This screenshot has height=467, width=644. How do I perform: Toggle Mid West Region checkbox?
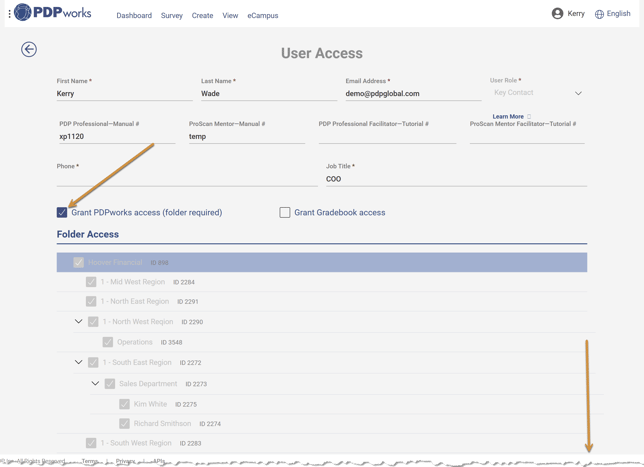click(x=91, y=282)
